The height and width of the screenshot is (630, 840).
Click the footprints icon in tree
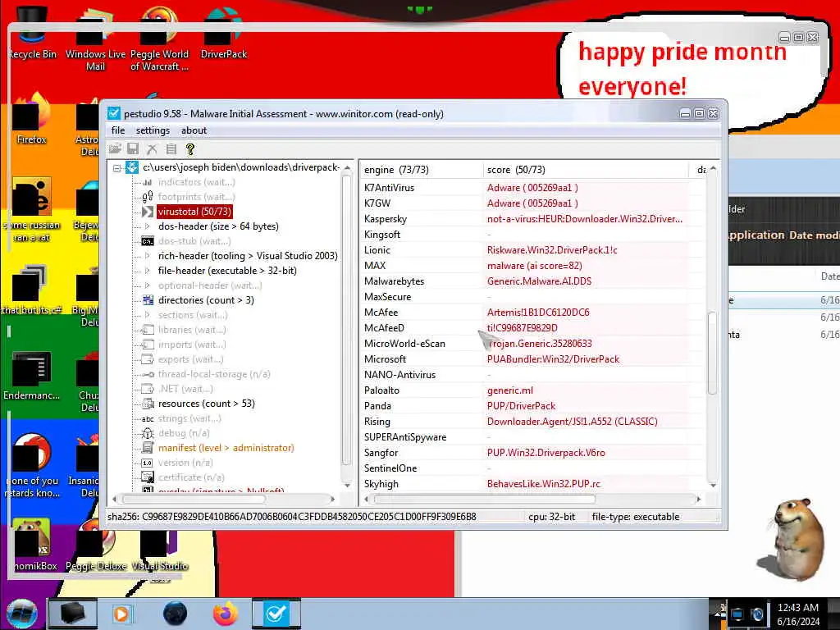tap(148, 197)
